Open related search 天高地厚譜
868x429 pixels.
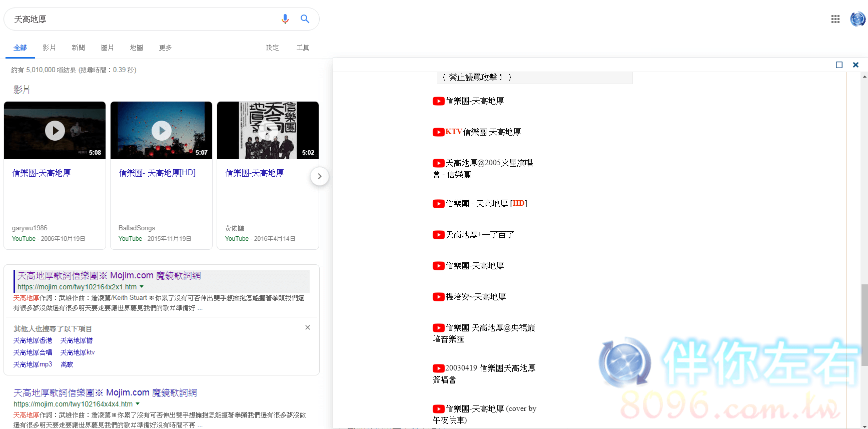[x=77, y=340]
